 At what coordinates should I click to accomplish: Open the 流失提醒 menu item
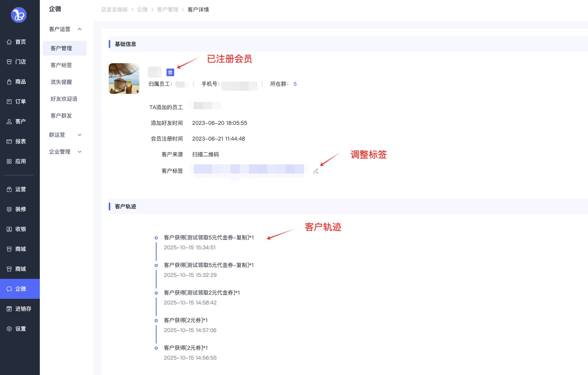point(61,82)
